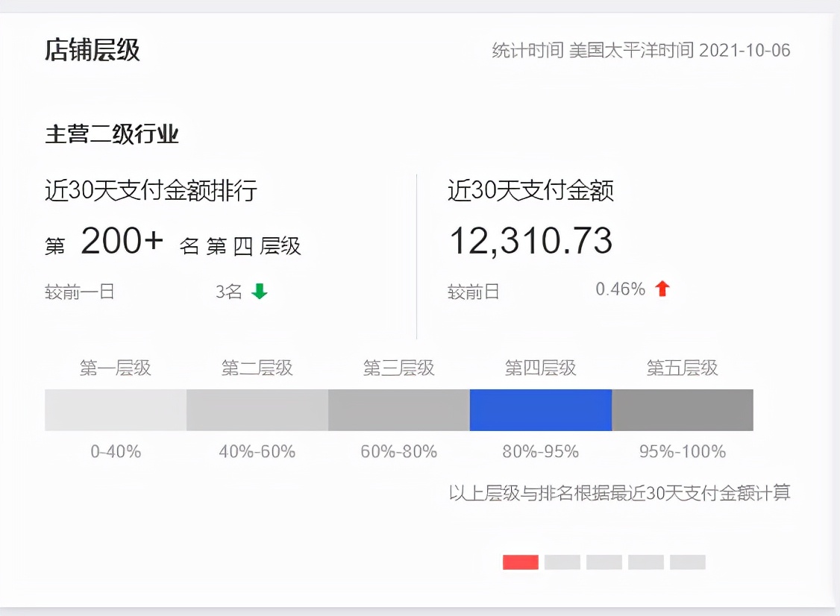The image size is (840, 616).
Task: Click the 第五层级 bar segment
Action: pos(680,409)
